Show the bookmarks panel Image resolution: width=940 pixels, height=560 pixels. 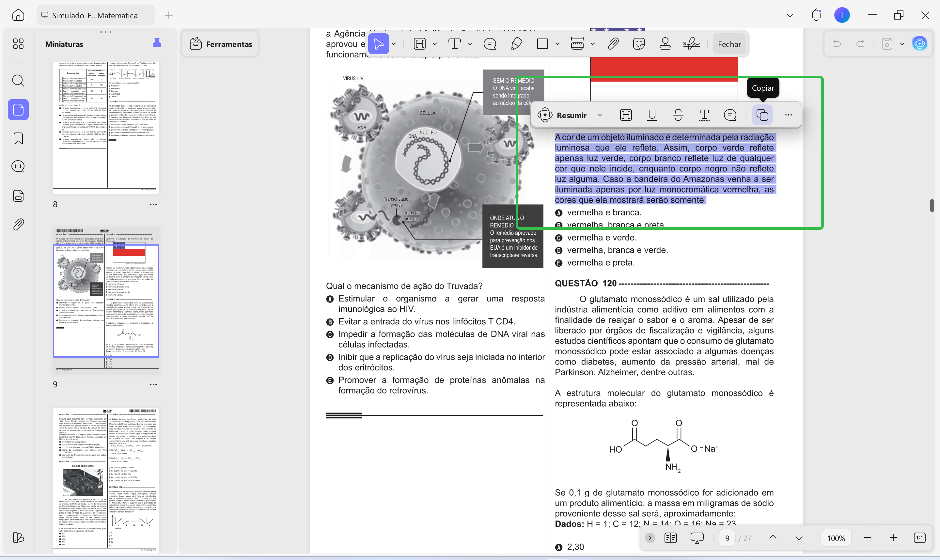[x=18, y=138]
